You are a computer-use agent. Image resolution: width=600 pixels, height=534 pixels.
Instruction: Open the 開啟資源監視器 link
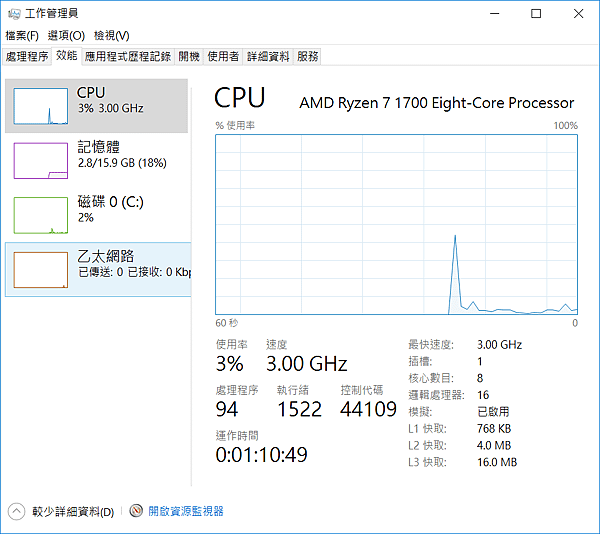186,511
